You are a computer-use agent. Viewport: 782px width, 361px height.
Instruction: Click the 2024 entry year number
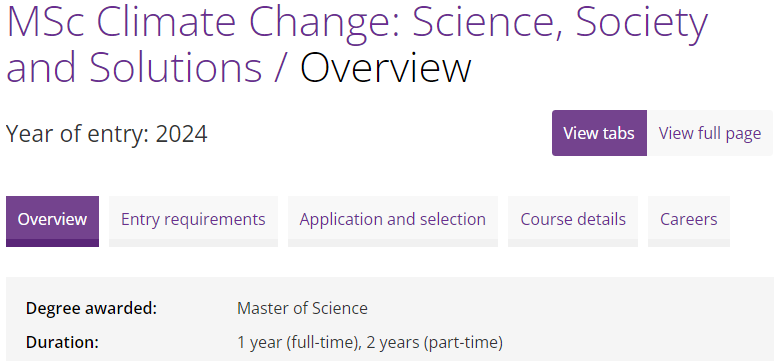coord(182,134)
